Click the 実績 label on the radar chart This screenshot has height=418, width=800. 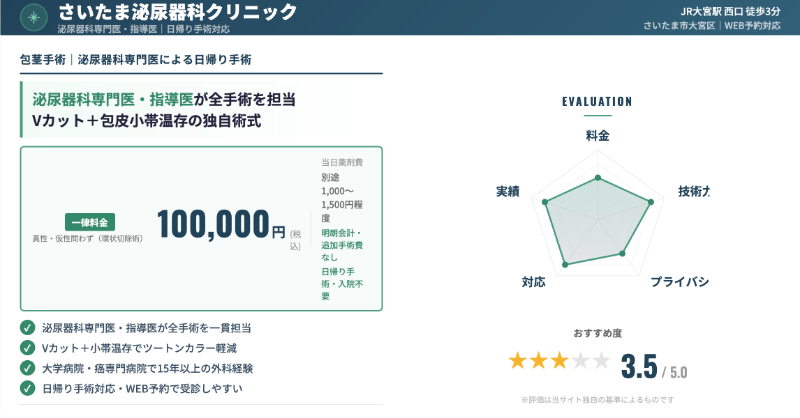click(x=507, y=191)
